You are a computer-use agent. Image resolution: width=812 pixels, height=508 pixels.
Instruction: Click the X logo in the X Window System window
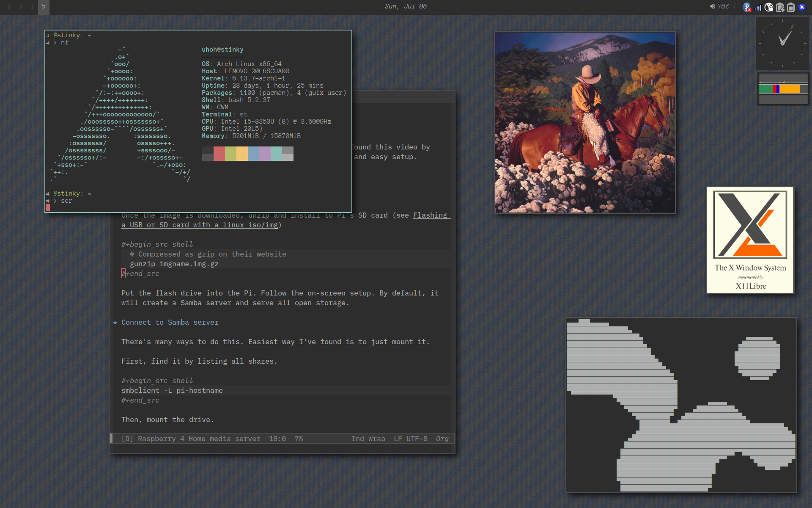click(x=750, y=224)
